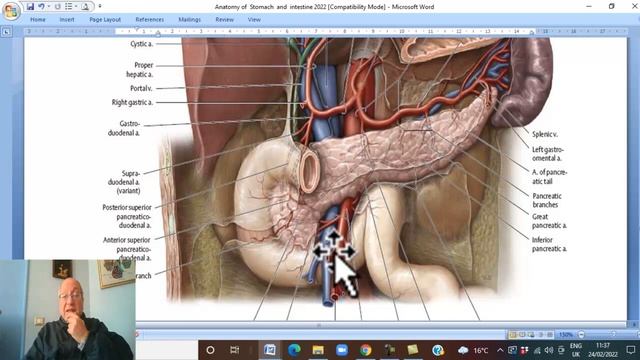Click the ENG UK language indicator
The height and width of the screenshot is (360, 640).
pyautogui.click(x=576, y=350)
